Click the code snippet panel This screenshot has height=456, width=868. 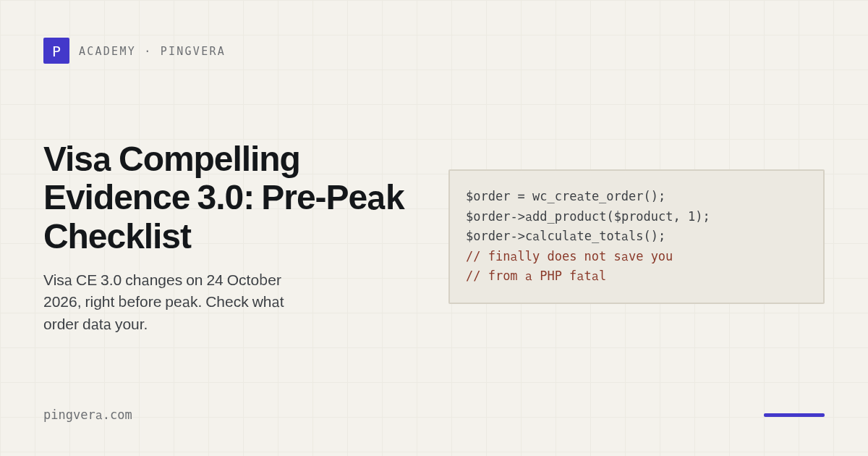[637, 237]
